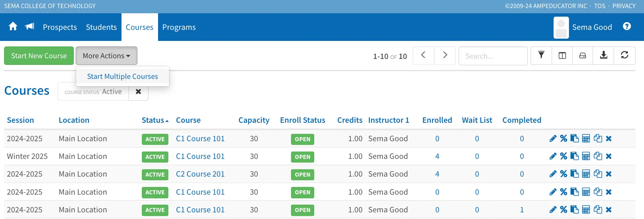Remove the Course Status Active filter

pyautogui.click(x=138, y=91)
